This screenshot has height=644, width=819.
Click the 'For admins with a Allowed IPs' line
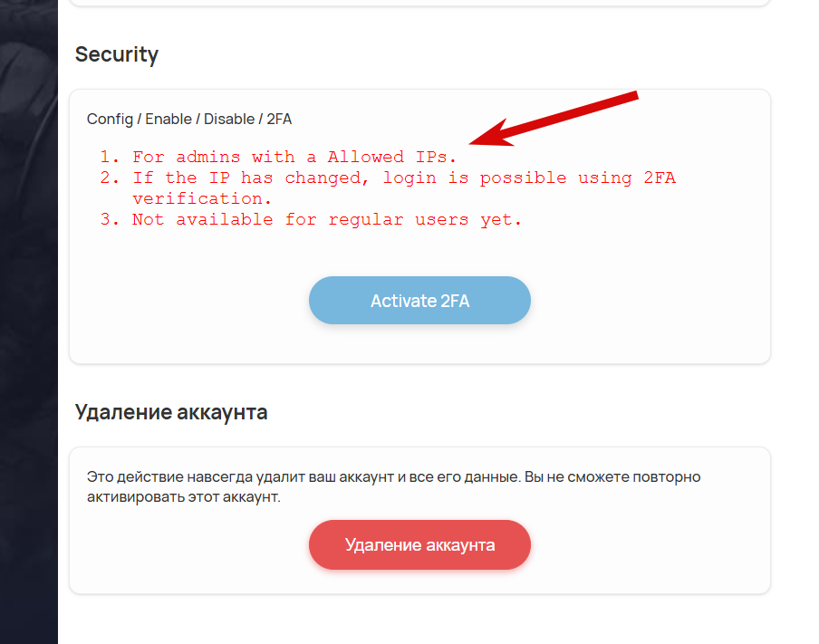pos(294,158)
